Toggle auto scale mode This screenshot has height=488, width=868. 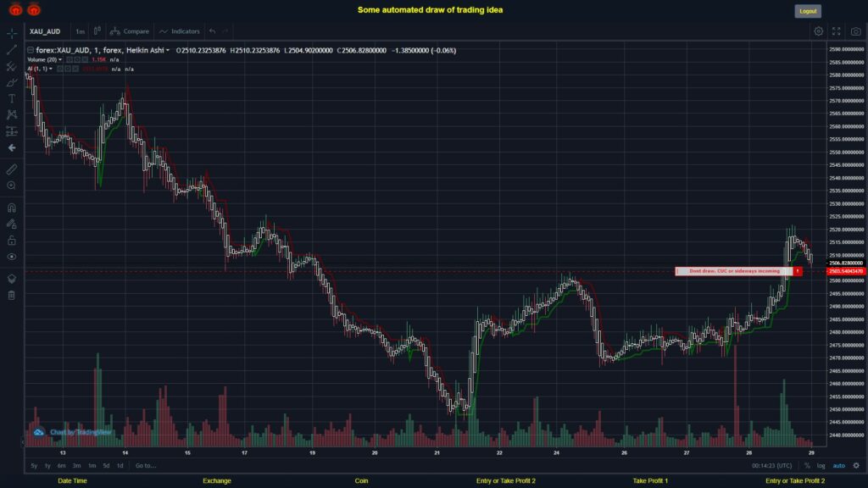pos(839,466)
